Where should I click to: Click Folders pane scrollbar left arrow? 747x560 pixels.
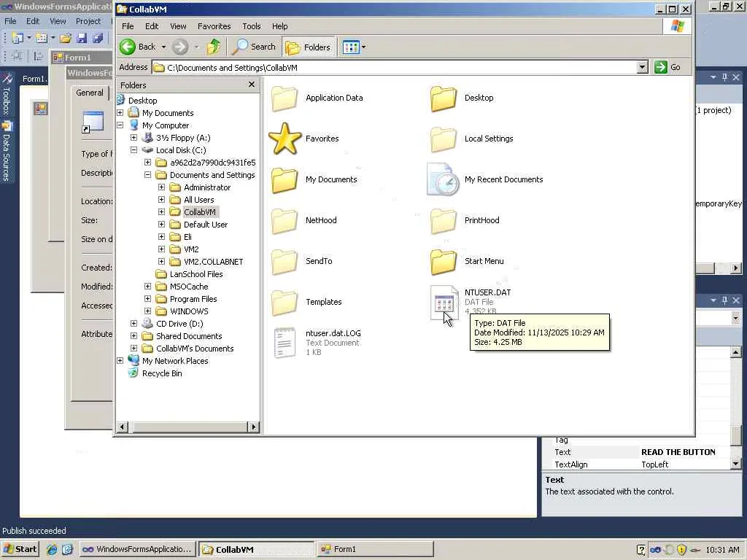pos(123,427)
